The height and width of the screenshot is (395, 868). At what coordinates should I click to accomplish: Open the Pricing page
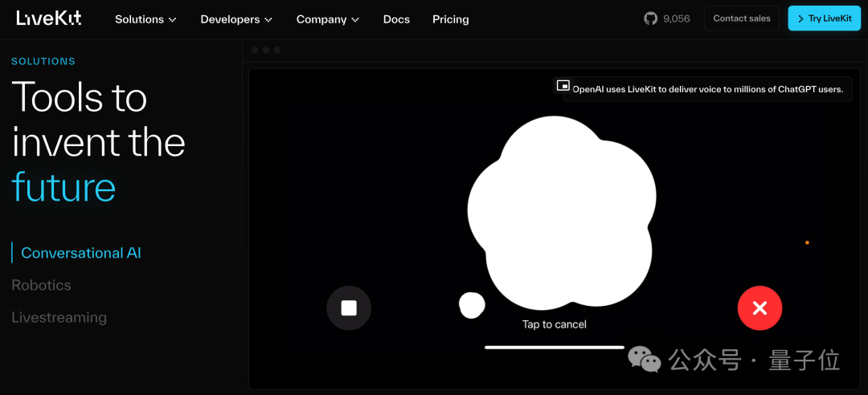451,19
